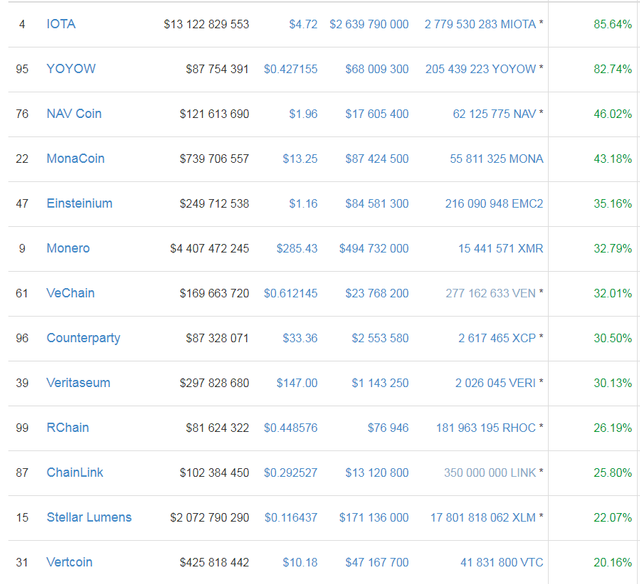
Task: Click Counterparty volume $2 553 580
Action: [x=380, y=338]
